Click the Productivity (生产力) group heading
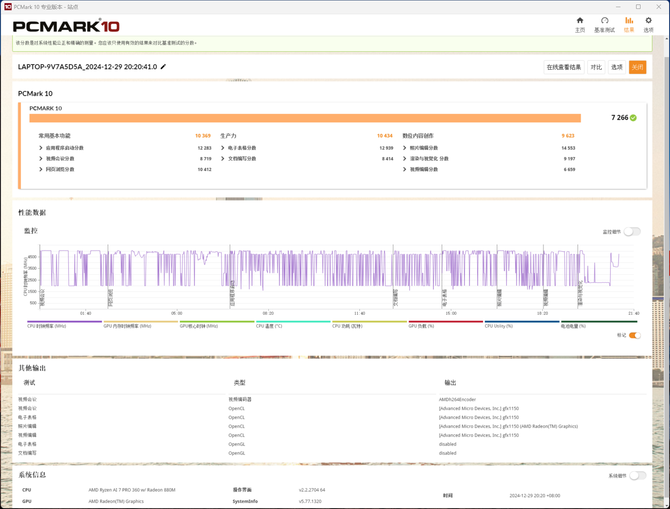670x509 pixels. coord(228,136)
